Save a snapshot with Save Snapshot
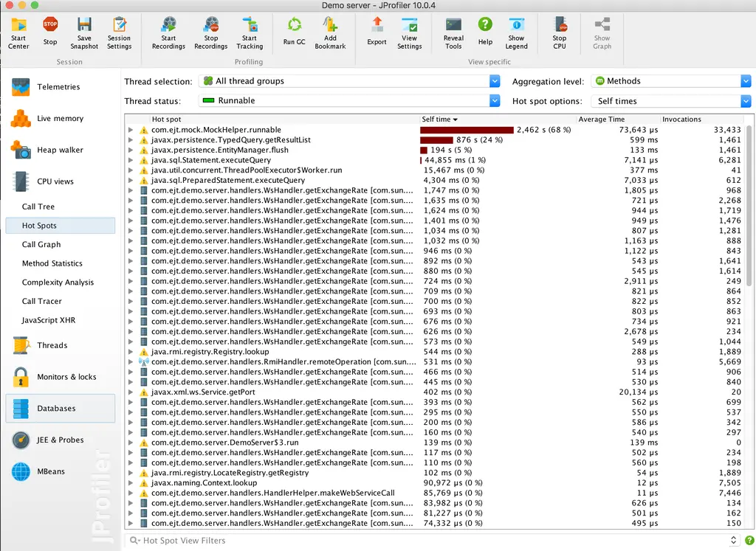The width and height of the screenshot is (756, 551). pyautogui.click(x=84, y=33)
